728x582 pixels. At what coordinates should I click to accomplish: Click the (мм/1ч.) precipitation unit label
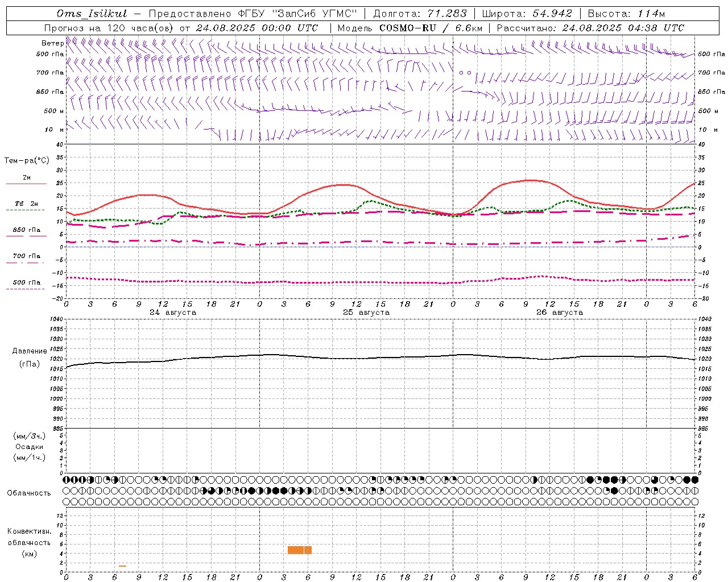[30, 458]
